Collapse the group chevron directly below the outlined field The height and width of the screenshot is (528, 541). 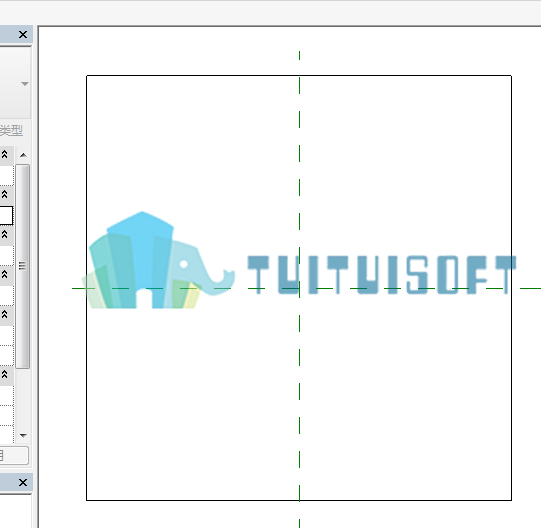(4, 234)
